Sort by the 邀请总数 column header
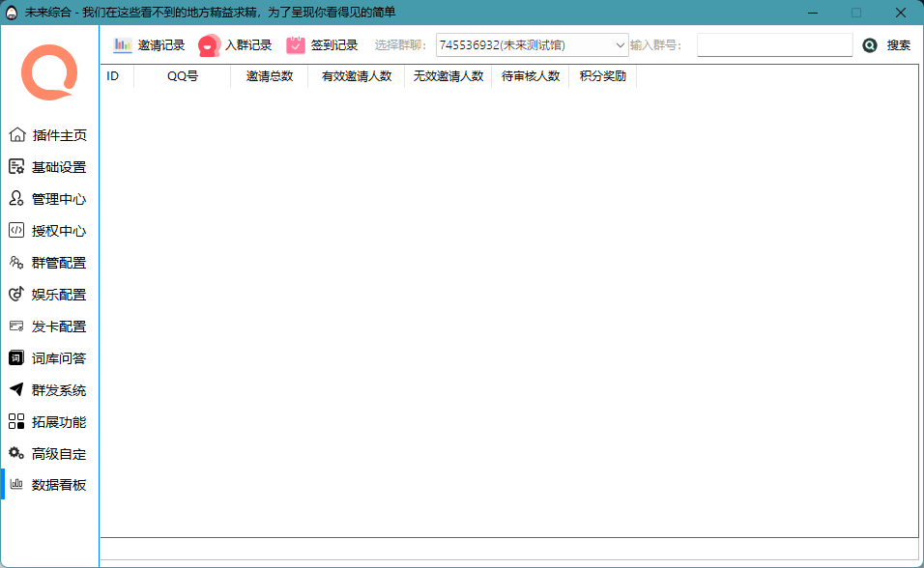 [269, 76]
